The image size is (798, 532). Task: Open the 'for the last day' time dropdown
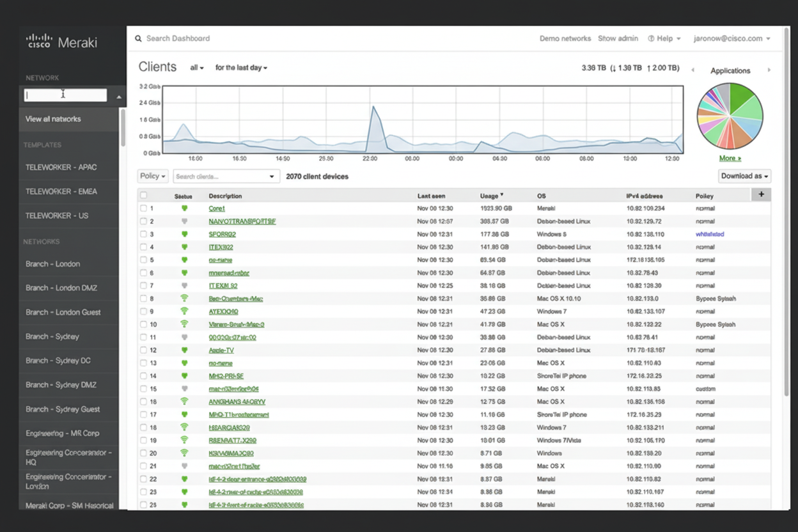(241, 67)
